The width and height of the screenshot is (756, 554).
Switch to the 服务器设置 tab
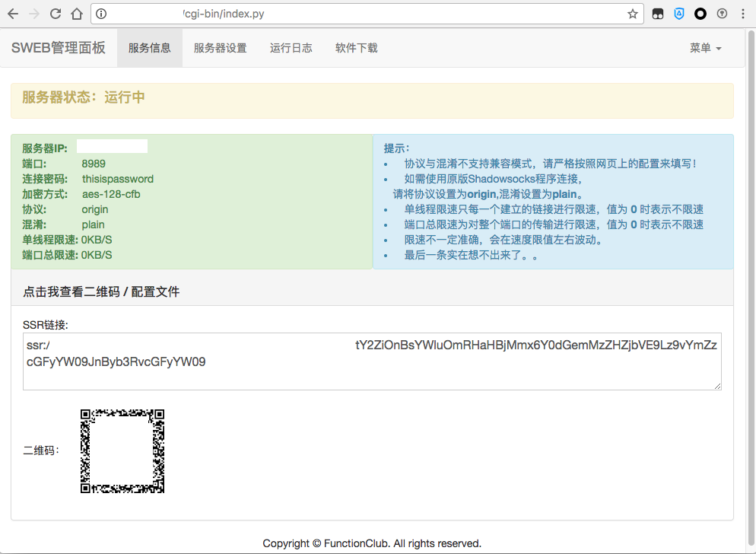pyautogui.click(x=220, y=48)
